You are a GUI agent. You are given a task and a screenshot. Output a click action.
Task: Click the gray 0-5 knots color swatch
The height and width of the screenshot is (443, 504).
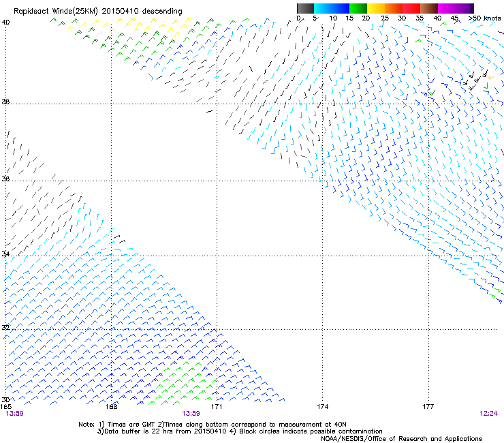(305, 8)
